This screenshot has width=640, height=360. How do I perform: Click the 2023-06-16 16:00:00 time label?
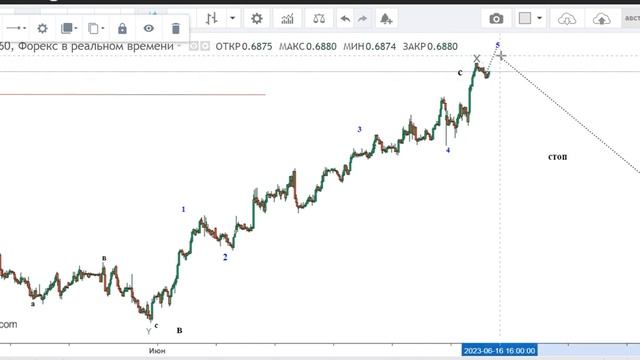pyautogui.click(x=500, y=351)
